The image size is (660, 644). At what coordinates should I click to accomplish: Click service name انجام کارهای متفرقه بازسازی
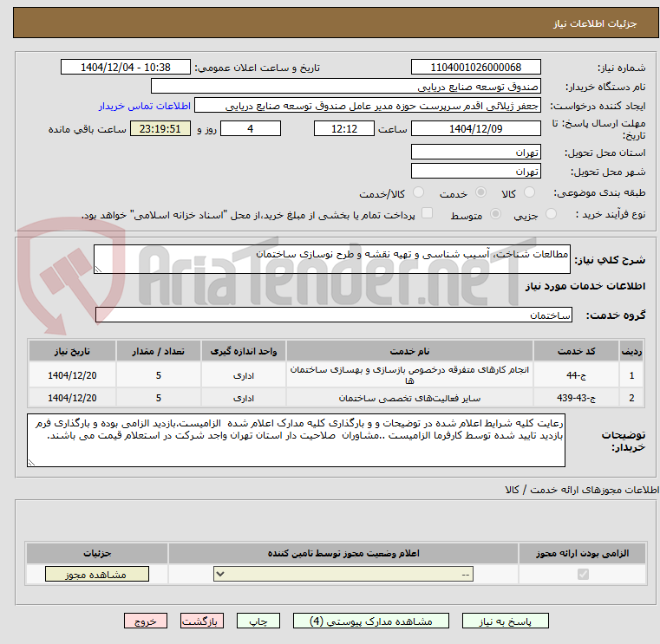[409, 375]
